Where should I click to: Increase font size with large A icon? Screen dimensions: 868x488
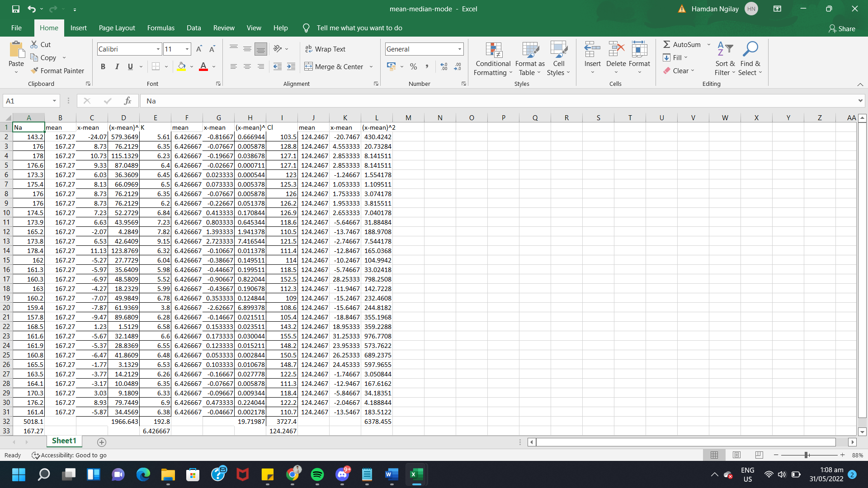coord(199,49)
